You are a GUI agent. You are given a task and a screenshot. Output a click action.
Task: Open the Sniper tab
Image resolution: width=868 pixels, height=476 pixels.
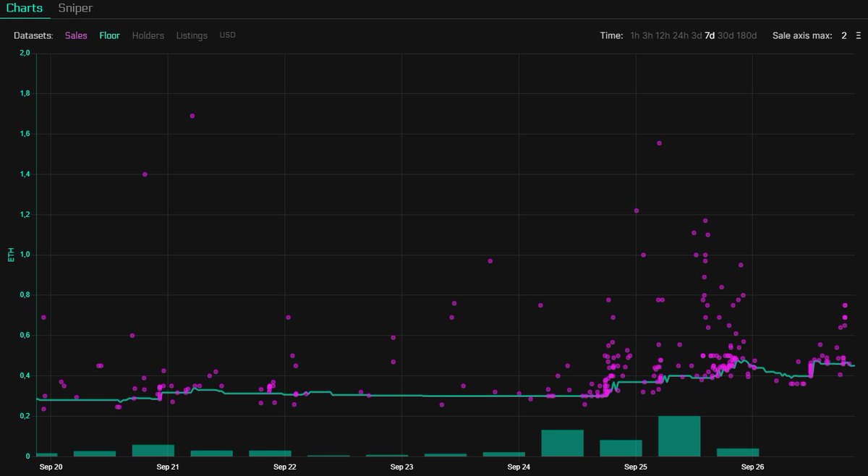coord(75,9)
